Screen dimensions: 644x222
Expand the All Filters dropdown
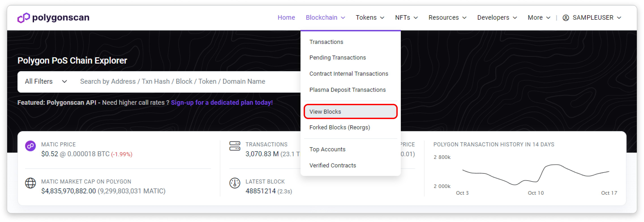[46, 81]
